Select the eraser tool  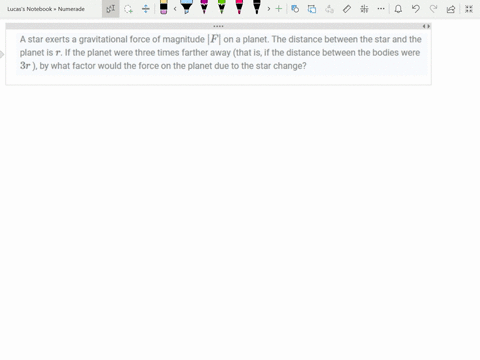pyautogui.click(x=164, y=7)
